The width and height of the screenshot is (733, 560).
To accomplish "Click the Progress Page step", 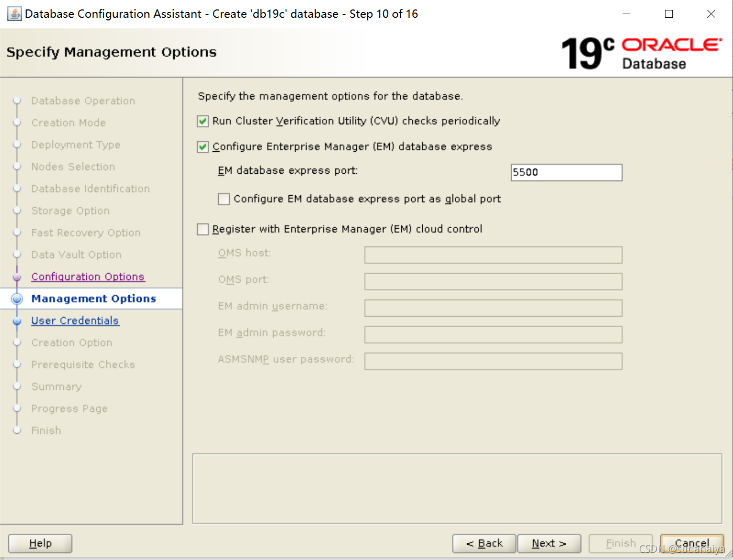I will (70, 408).
